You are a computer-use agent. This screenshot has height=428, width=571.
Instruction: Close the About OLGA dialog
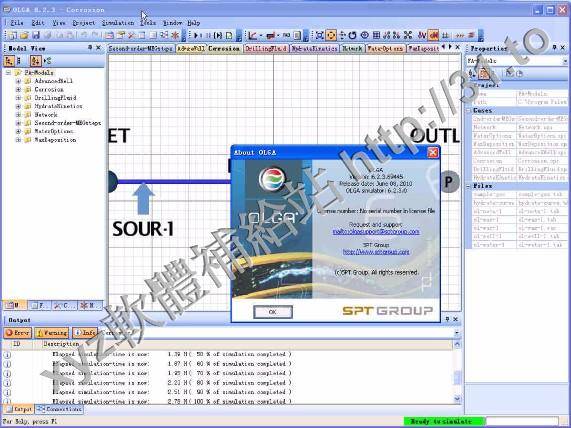(x=433, y=152)
